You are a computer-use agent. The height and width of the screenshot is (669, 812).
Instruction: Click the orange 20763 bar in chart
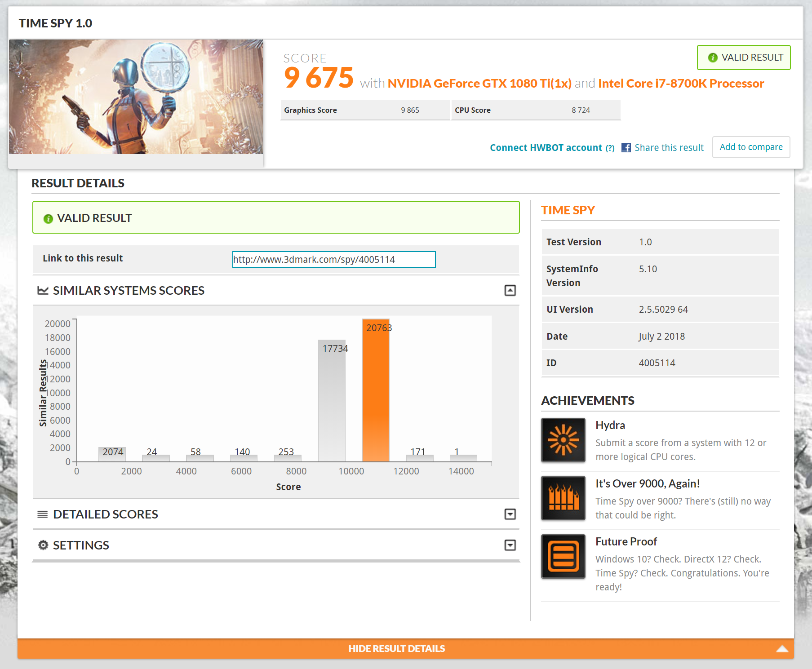[x=376, y=391]
